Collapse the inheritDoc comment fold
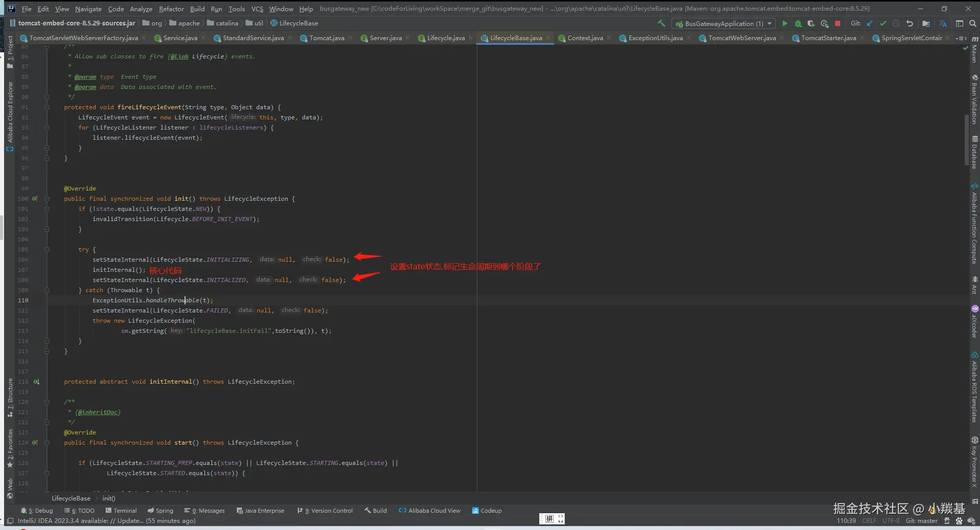The height and width of the screenshot is (530, 980). click(47, 402)
